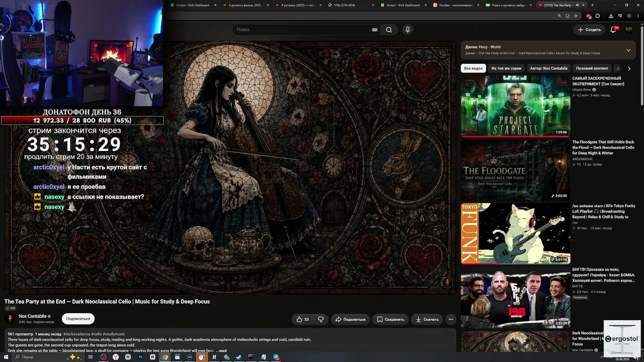
Task: Open 'The Floodgate' video thumbnail
Action: pyautogui.click(x=515, y=170)
